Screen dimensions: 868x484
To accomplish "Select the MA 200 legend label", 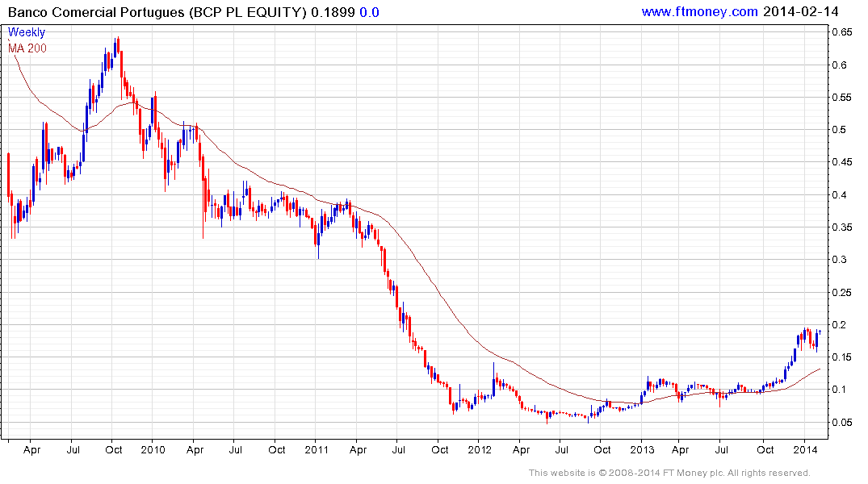I will (x=27, y=48).
